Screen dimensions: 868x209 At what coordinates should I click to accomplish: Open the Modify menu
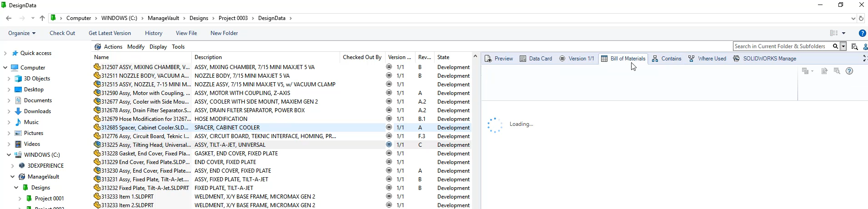click(x=135, y=47)
